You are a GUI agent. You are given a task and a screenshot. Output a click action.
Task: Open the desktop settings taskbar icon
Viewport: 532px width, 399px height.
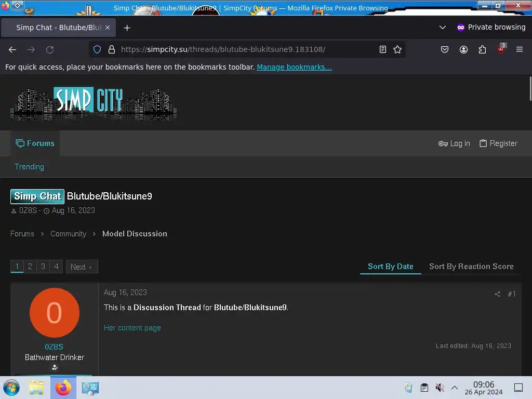[x=90, y=388]
